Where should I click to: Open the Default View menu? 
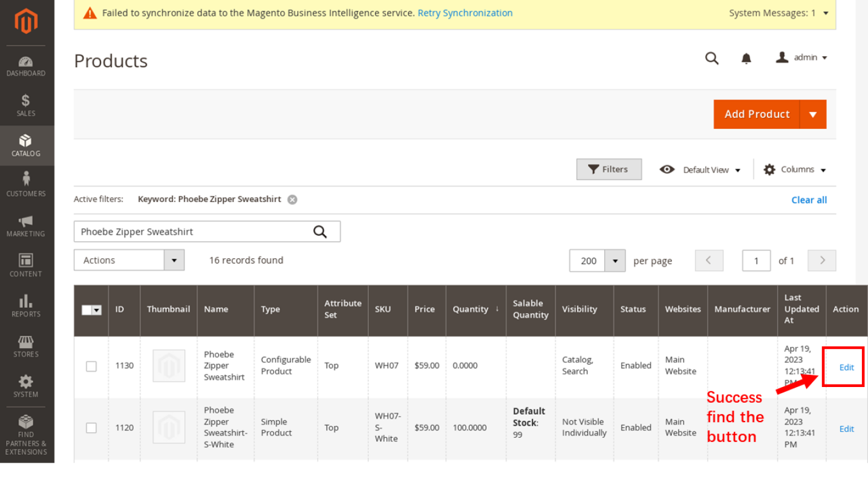pos(700,170)
